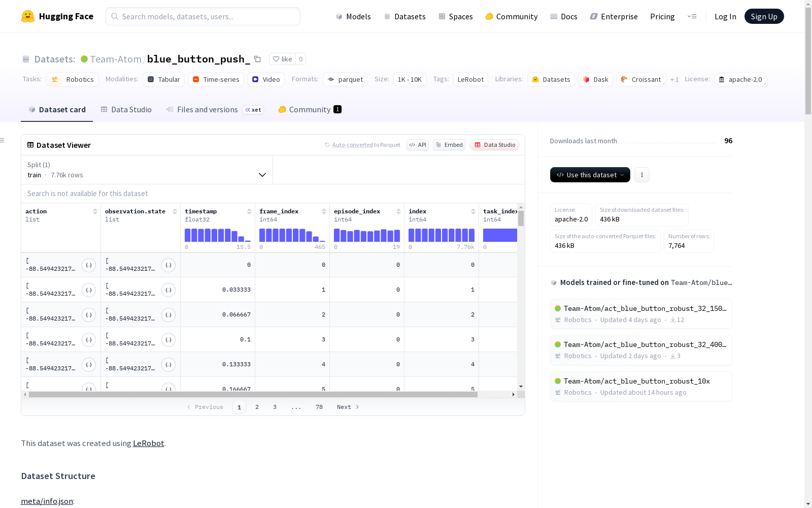
Task: Toggle the left sidebar table of contents icon
Action: [3, 140]
